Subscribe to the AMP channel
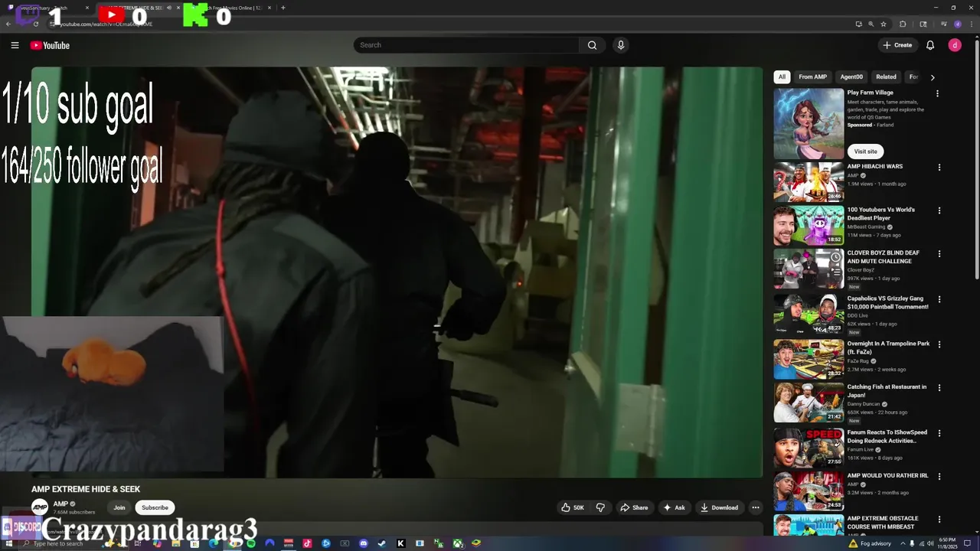This screenshot has width=980, height=551. point(155,507)
